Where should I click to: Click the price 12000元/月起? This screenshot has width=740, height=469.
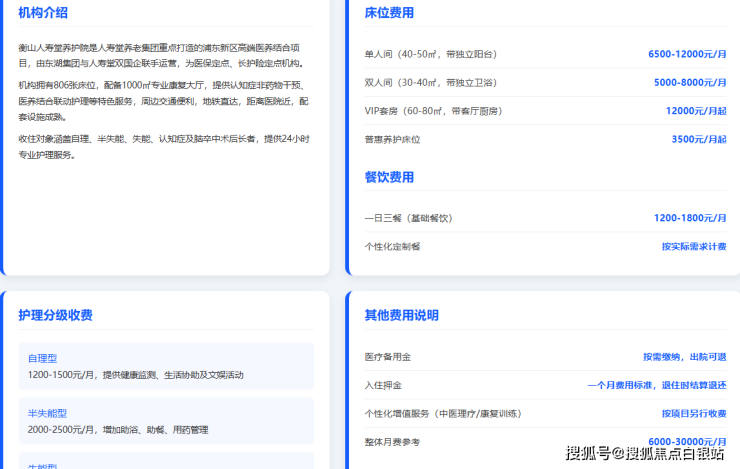696,111
